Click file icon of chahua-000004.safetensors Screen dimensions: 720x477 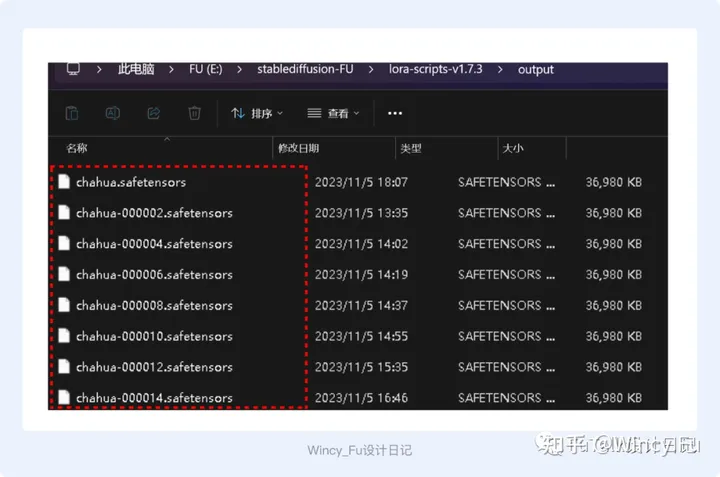point(64,243)
